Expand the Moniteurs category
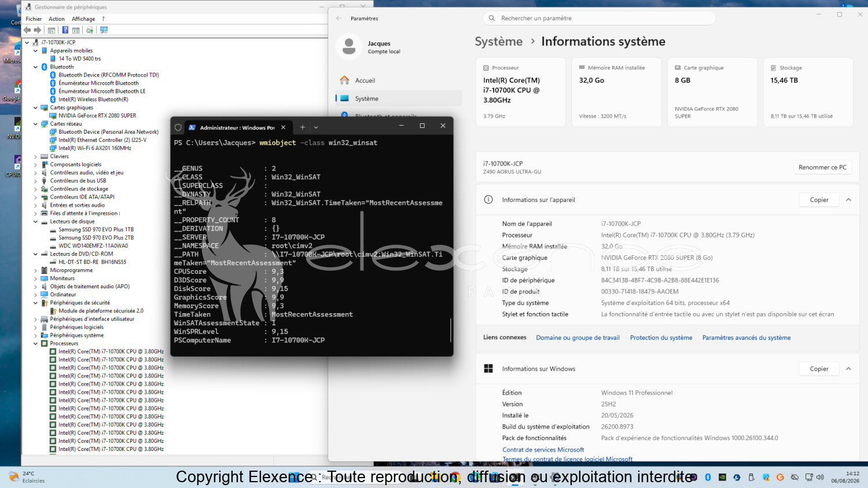Viewport: 868px width, 488px height. [x=36, y=278]
